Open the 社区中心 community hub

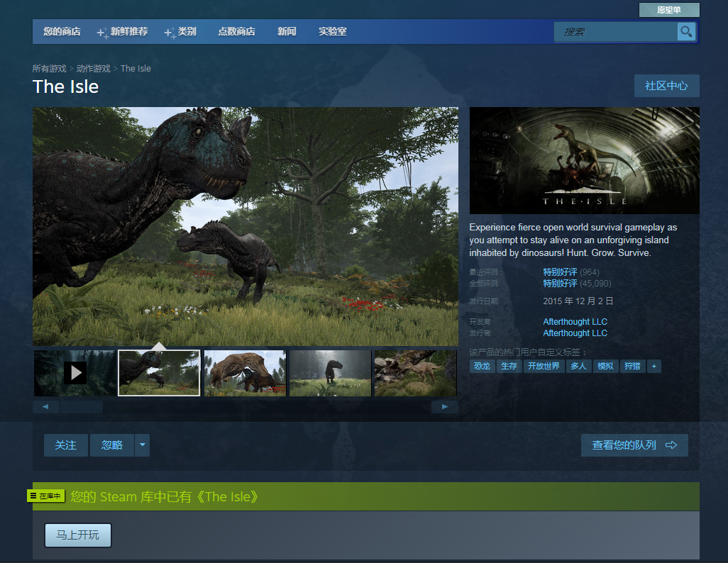pyautogui.click(x=666, y=86)
